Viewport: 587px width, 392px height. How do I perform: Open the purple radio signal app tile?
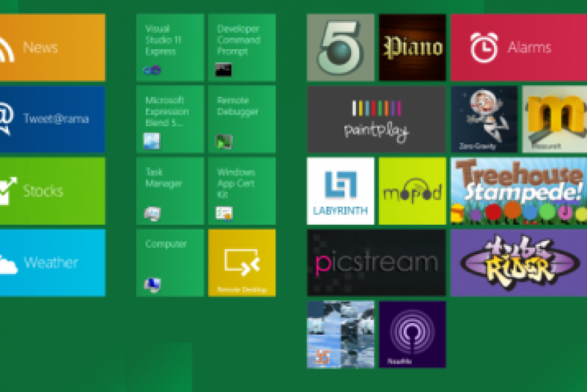pyautogui.click(x=412, y=334)
